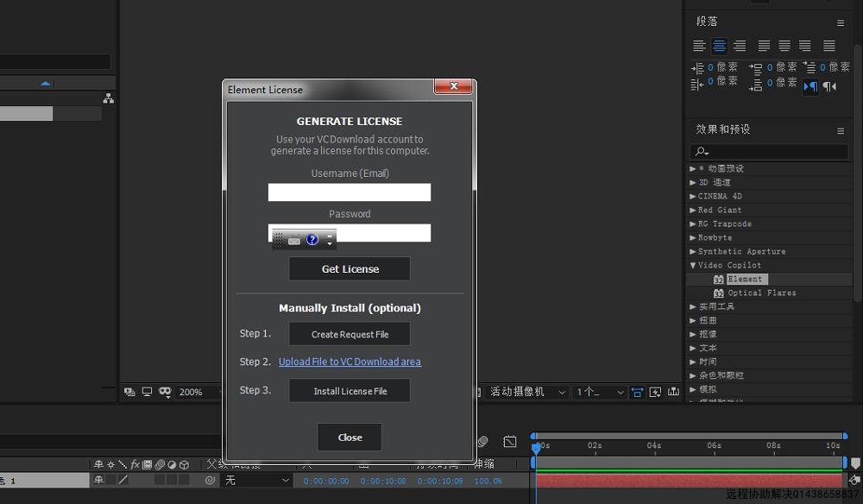Viewport: 863px width, 504px height.
Task: Expand the 模拟 effects category
Action: pos(693,389)
